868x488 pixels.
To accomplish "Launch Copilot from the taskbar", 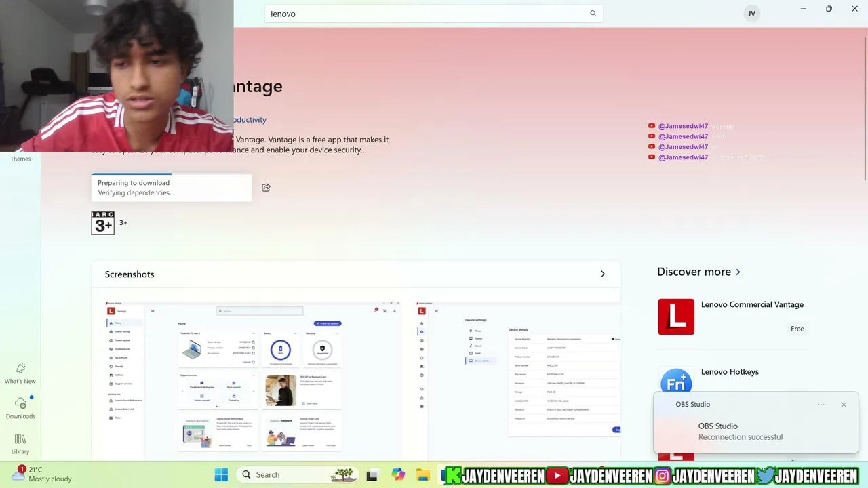I will click(x=398, y=475).
